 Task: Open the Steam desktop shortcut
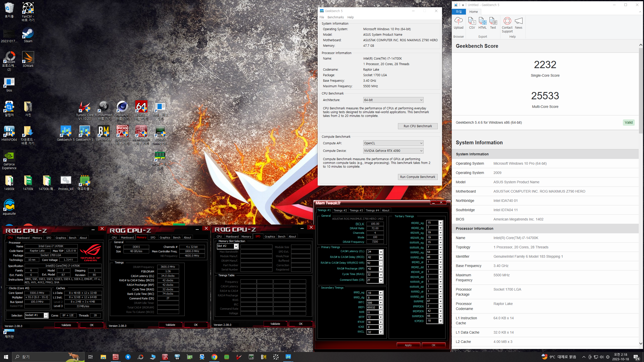28,35
